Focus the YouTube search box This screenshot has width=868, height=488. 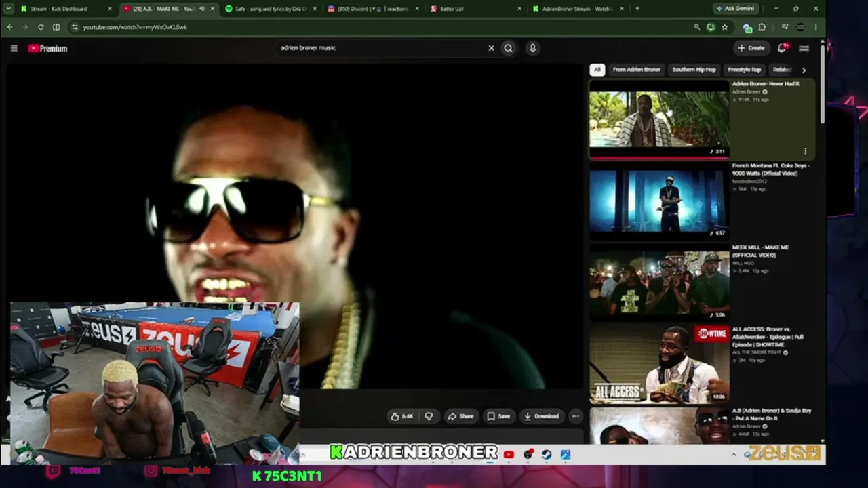[x=380, y=48]
